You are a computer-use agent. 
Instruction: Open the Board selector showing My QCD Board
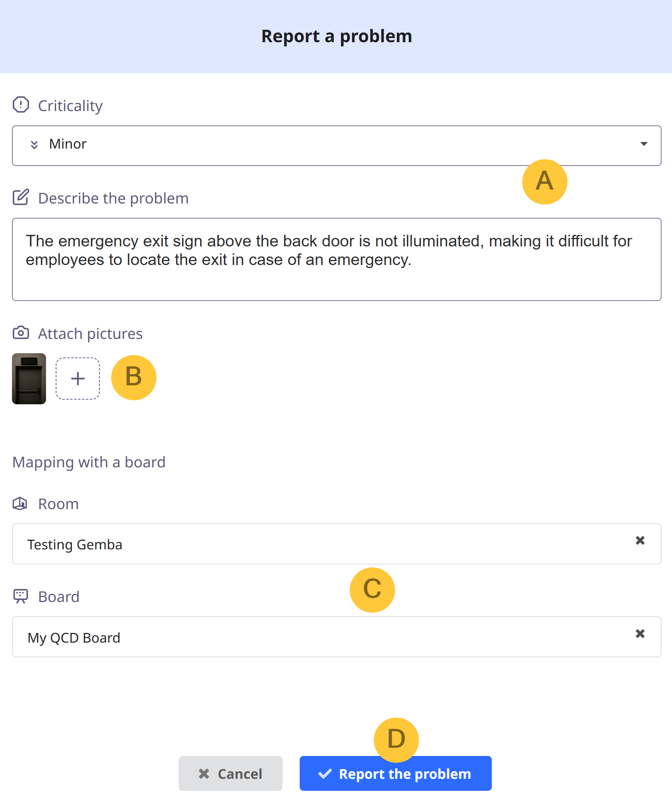[336, 637]
